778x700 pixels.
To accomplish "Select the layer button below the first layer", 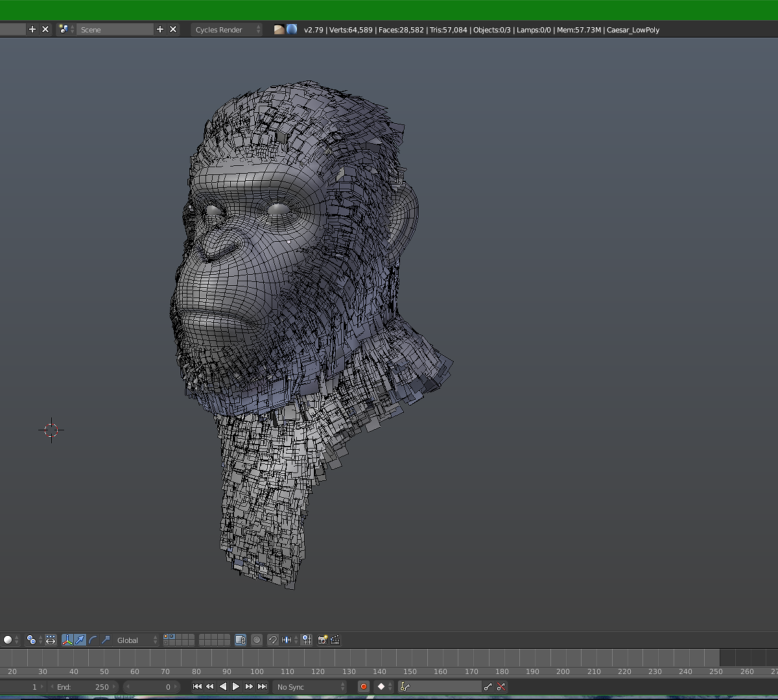I will click(166, 643).
